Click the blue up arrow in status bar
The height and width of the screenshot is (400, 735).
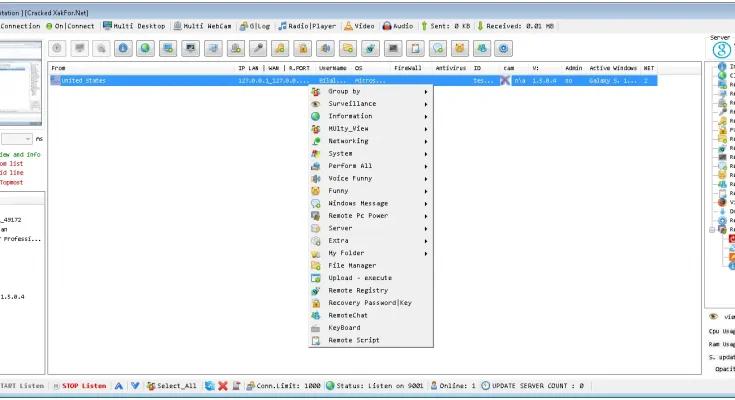coord(118,385)
